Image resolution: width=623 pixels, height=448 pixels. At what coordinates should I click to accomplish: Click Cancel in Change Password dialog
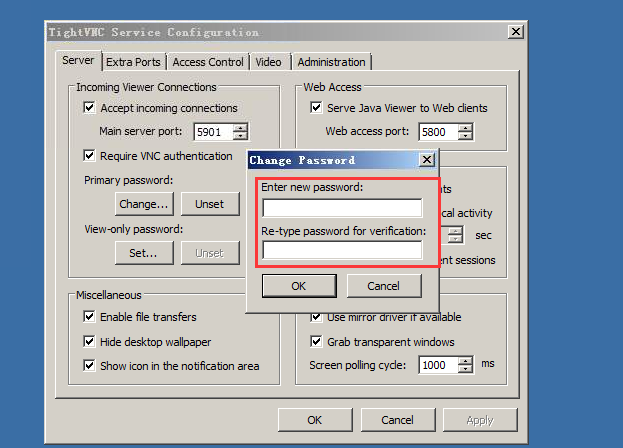(x=384, y=286)
